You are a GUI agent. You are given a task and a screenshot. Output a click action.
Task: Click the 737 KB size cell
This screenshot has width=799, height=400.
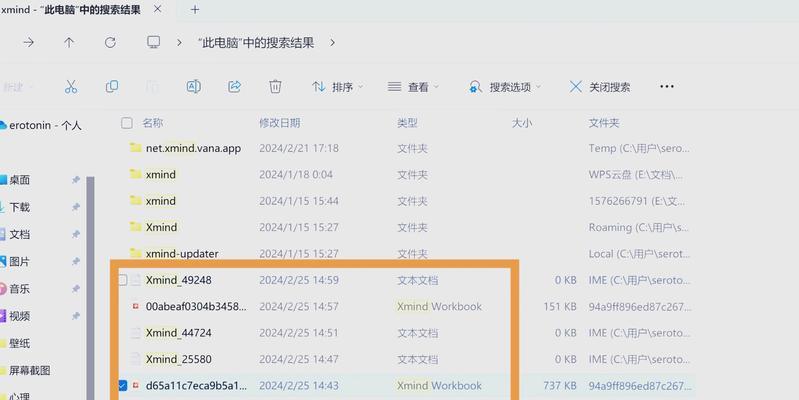pyautogui.click(x=560, y=386)
